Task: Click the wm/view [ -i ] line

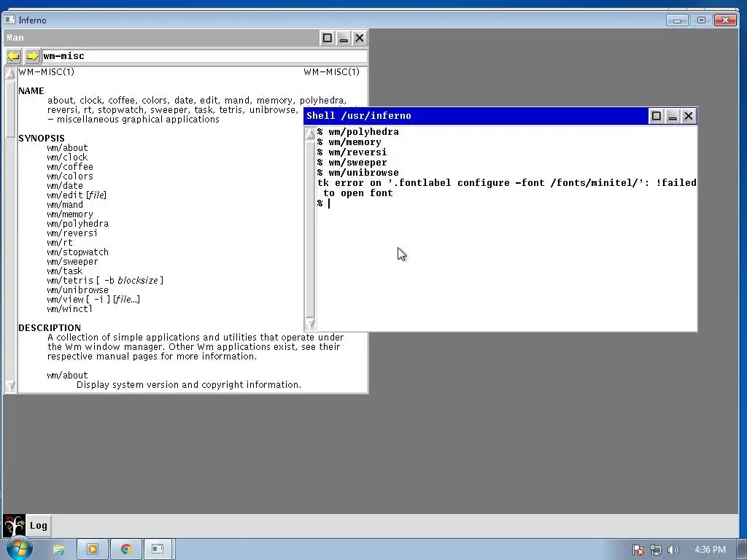Action: pos(93,300)
